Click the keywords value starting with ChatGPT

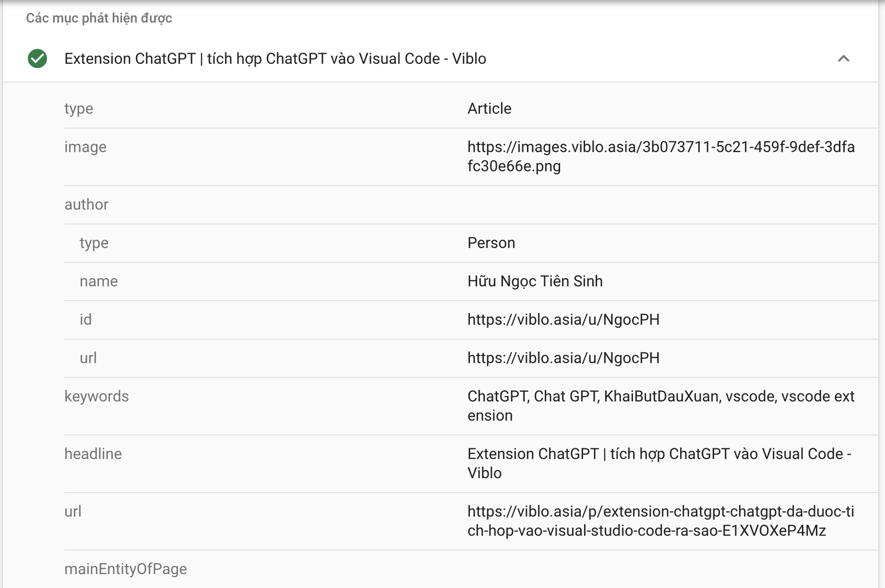pyautogui.click(x=660, y=406)
